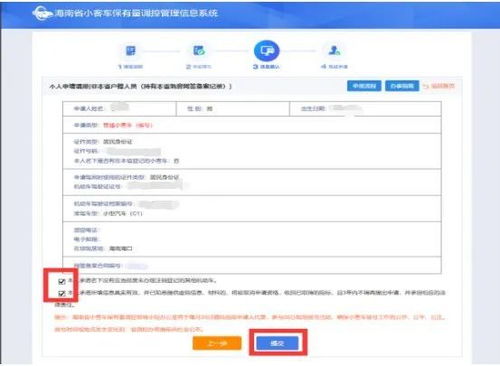Click the ID type value 居民身份证 in the 证件类型 row
The image size is (500, 366).
[118, 142]
